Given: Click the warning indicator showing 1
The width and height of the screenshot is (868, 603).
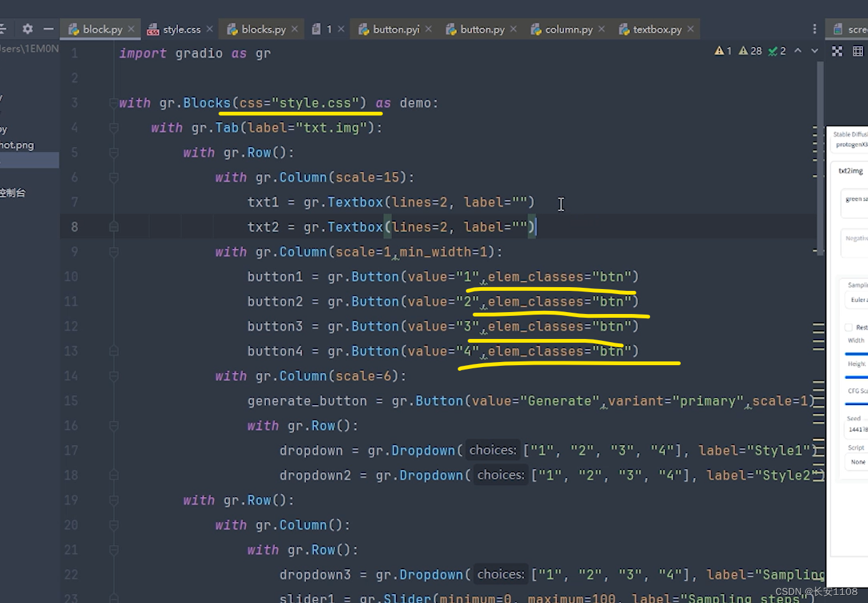Looking at the screenshot, I should point(723,51).
